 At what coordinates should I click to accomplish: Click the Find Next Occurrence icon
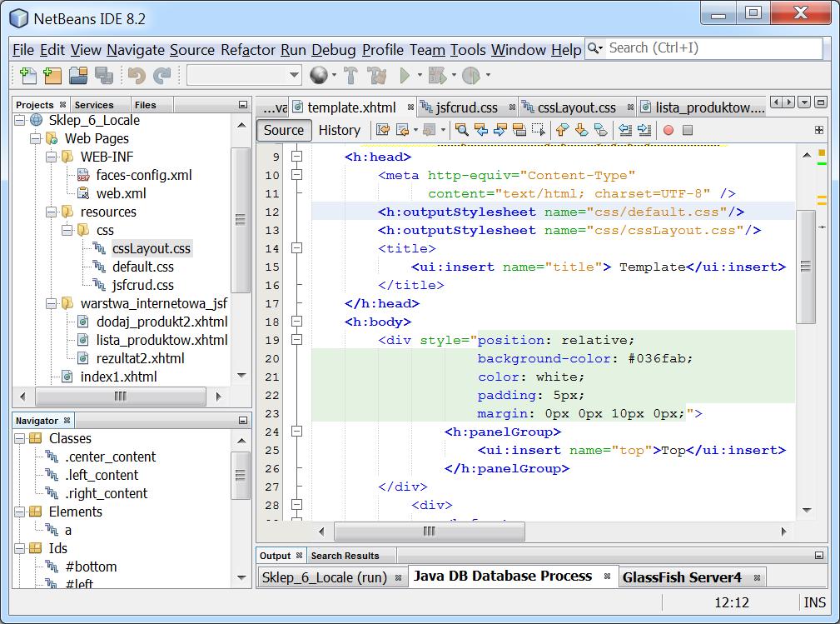pos(500,130)
